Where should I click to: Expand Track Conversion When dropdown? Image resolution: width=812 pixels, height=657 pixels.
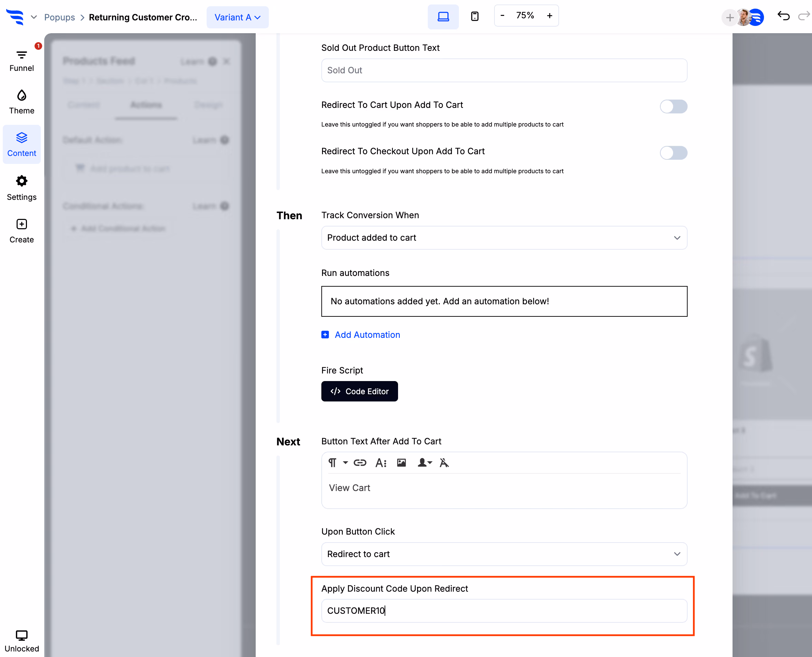tap(504, 238)
